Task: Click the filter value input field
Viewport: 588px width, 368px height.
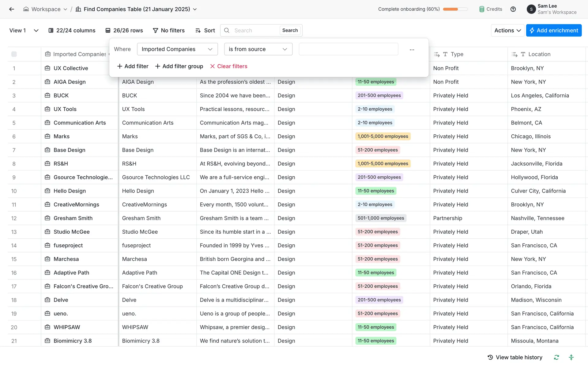Action: (348, 49)
